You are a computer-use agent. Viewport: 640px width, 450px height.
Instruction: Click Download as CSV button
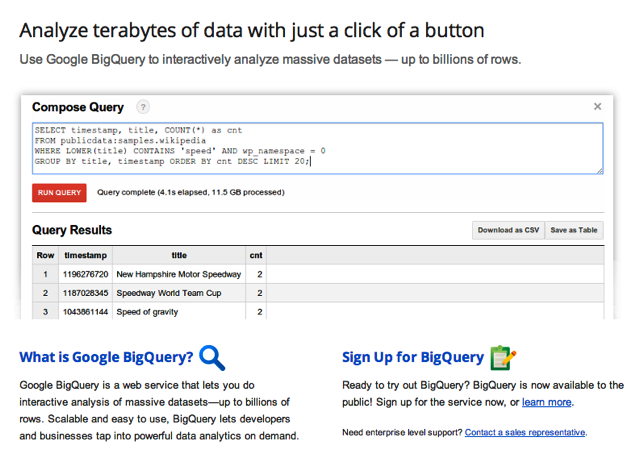[508, 230]
